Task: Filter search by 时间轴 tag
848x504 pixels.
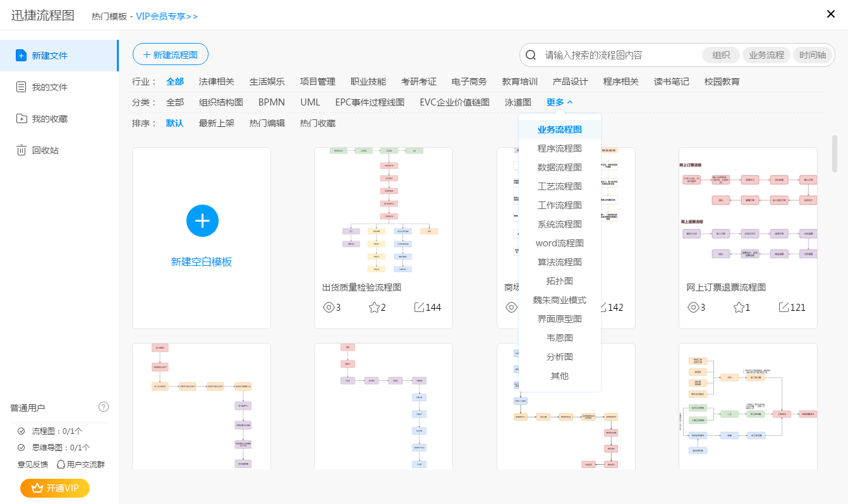Action: [813, 55]
